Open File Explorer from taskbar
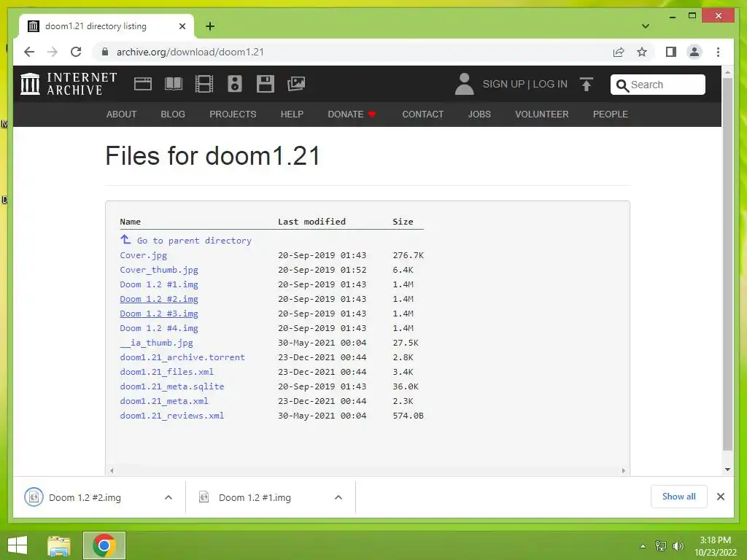The width and height of the screenshot is (747, 560). click(59, 545)
